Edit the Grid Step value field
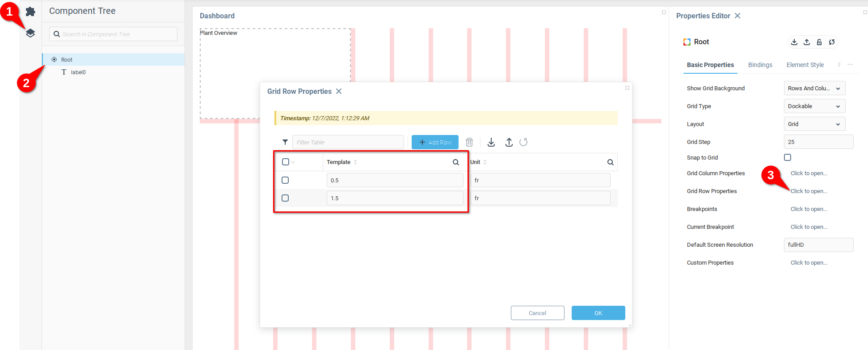This screenshot has height=350, width=868. pos(818,142)
